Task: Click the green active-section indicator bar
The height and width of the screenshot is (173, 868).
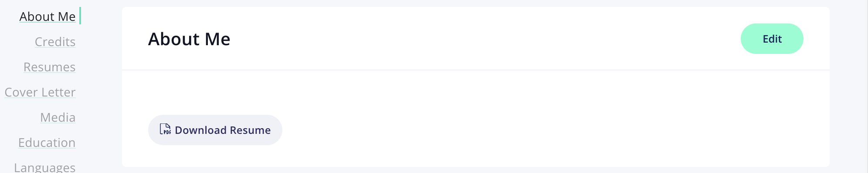Action: point(80,16)
